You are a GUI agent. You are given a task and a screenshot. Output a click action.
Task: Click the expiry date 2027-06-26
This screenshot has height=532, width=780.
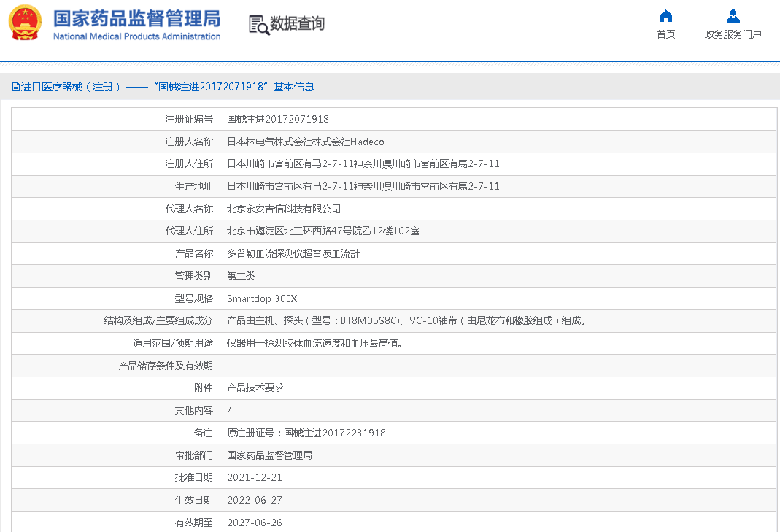coord(255,523)
